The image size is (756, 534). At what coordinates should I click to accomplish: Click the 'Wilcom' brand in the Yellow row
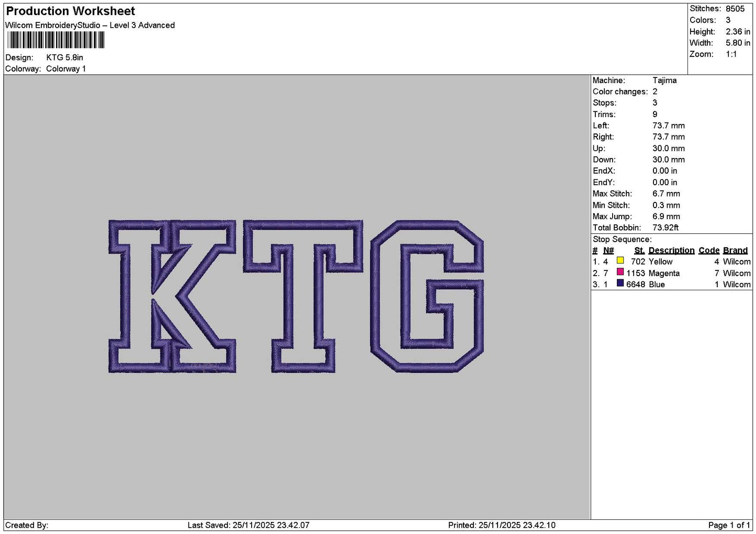737,262
